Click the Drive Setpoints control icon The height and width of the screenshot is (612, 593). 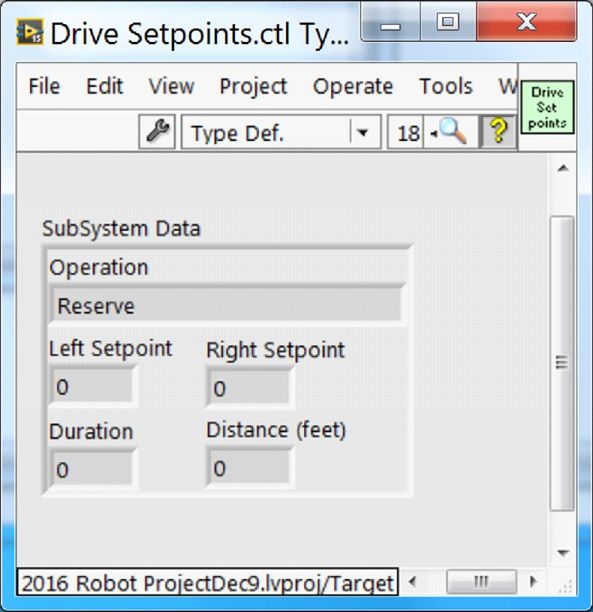pos(547,107)
